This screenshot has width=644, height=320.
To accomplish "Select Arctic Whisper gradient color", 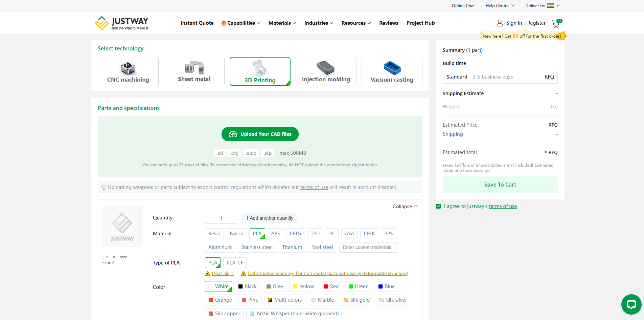I will (294, 314).
